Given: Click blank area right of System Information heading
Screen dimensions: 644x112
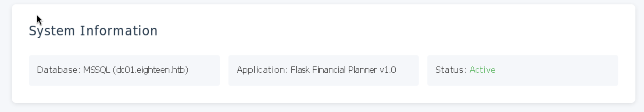Looking at the screenshot, I should pos(376,31).
